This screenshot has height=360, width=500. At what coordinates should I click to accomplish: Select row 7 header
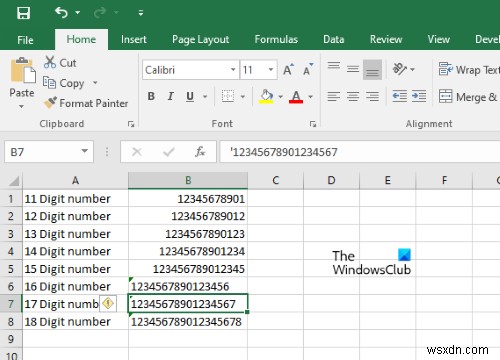click(11, 304)
